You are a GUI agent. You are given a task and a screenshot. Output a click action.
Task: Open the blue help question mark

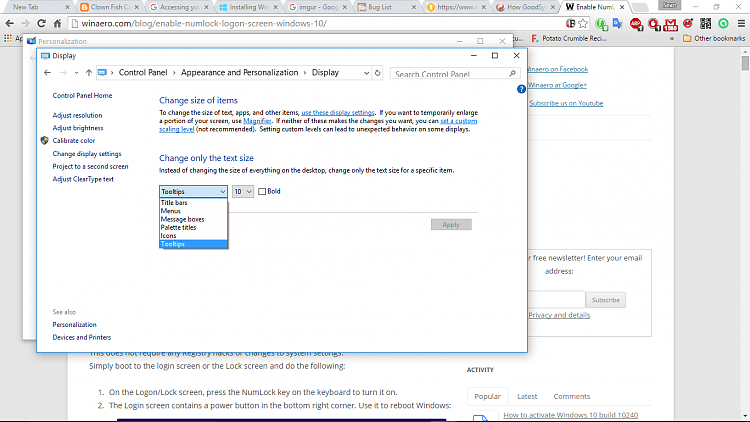[521, 89]
